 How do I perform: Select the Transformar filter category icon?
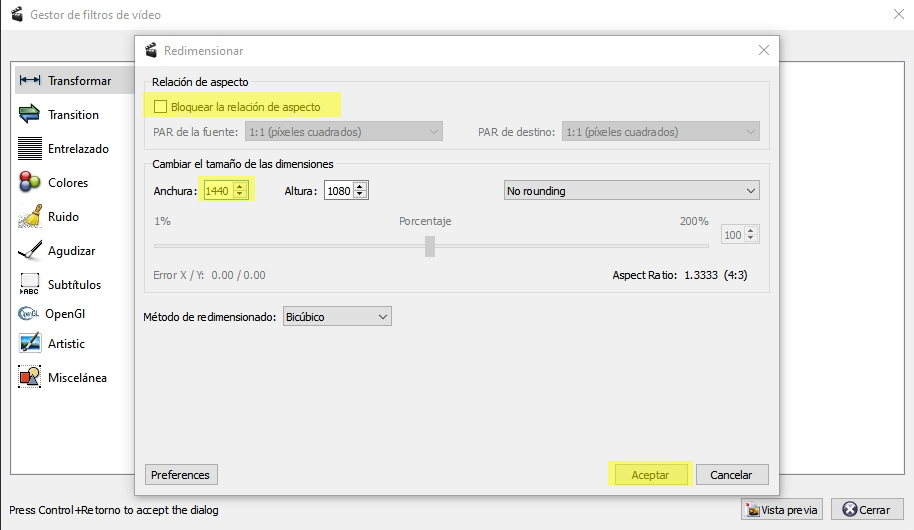(x=30, y=81)
